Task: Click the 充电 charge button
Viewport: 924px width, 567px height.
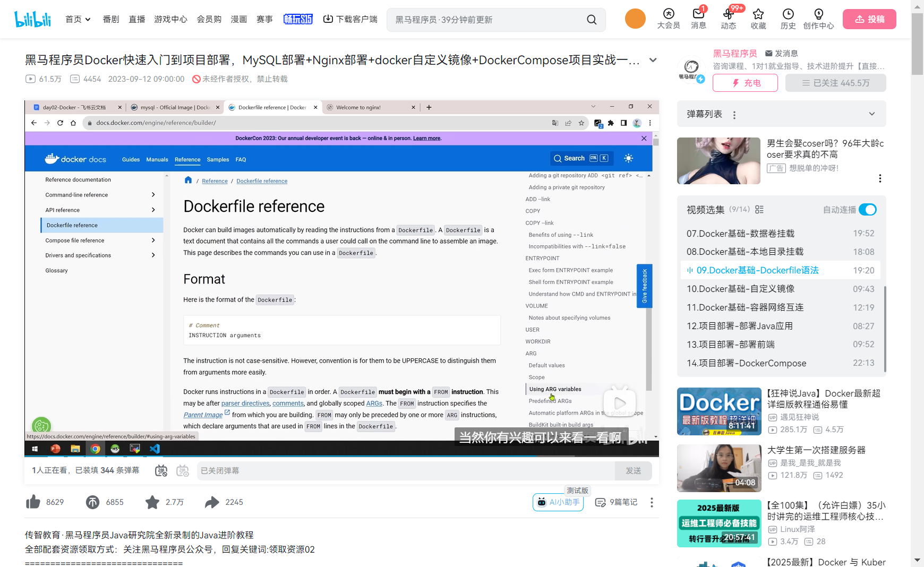Action: coord(745,83)
